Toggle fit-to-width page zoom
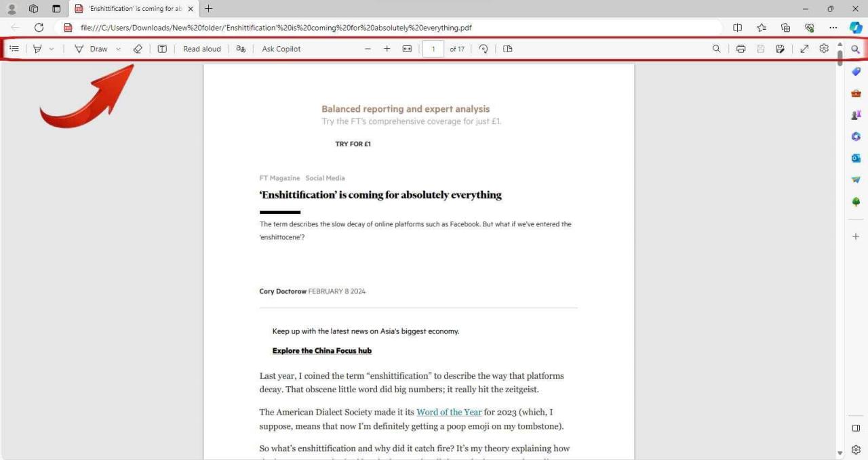Screen dimensions: 868x460 coord(407,48)
